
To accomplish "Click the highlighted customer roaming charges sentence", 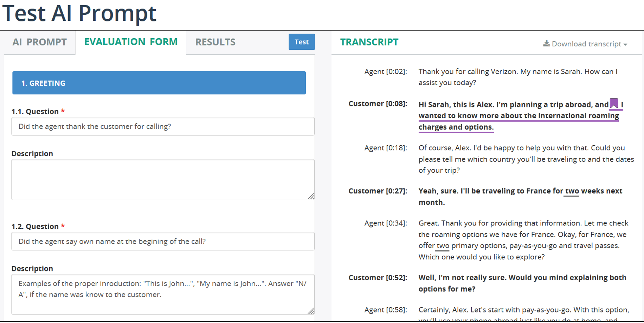I will [x=519, y=116].
